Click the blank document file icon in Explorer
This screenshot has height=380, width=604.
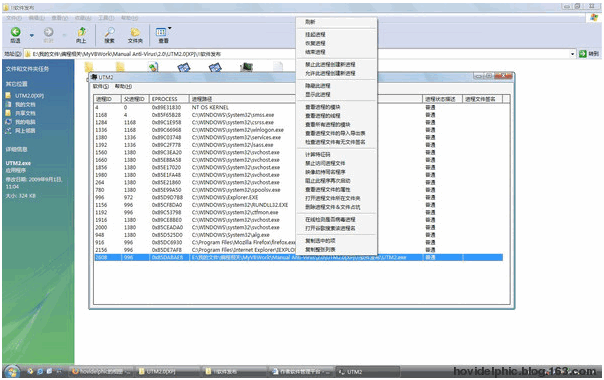[x=278, y=66]
